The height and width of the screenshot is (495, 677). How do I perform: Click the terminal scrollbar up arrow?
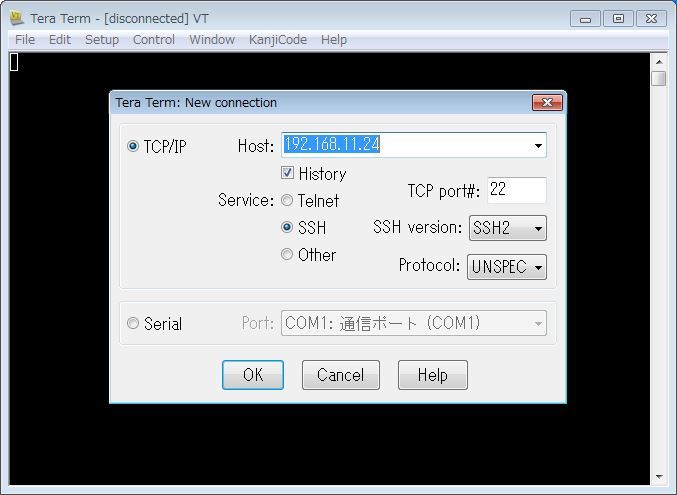click(x=659, y=62)
